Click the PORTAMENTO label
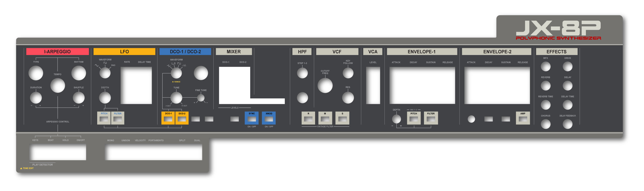The image size is (644, 191). click(x=156, y=141)
